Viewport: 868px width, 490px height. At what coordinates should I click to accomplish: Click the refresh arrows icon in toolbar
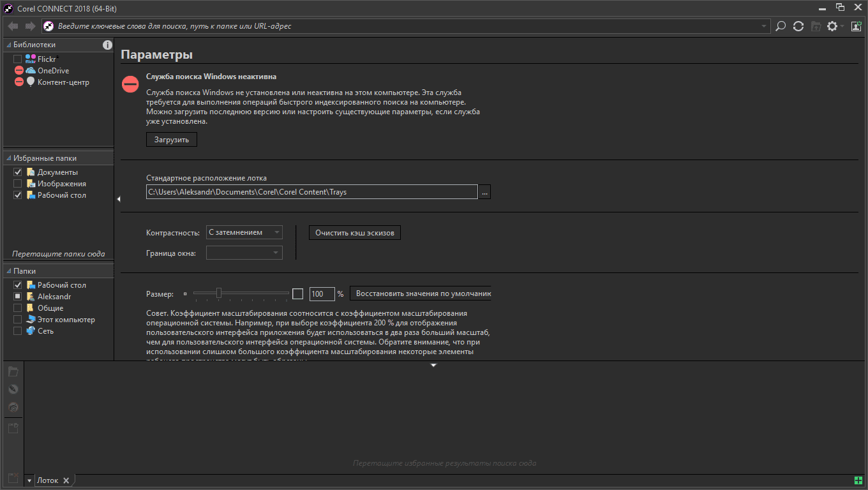click(798, 26)
